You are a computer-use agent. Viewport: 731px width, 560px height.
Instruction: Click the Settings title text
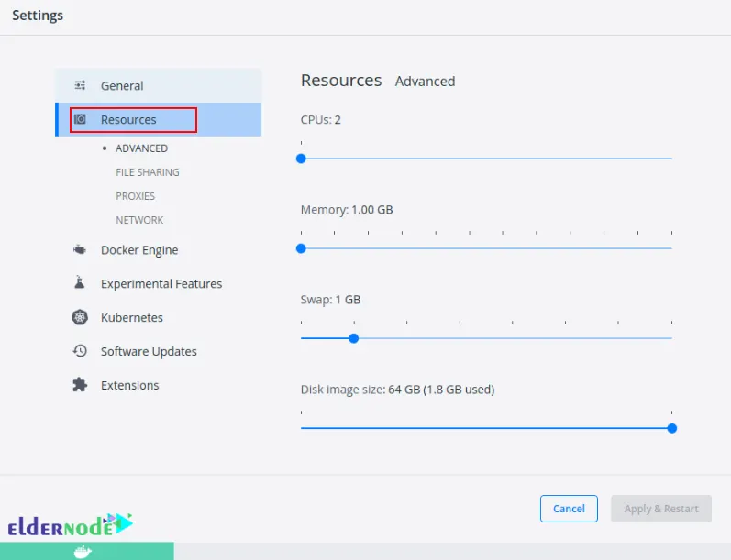(x=38, y=16)
